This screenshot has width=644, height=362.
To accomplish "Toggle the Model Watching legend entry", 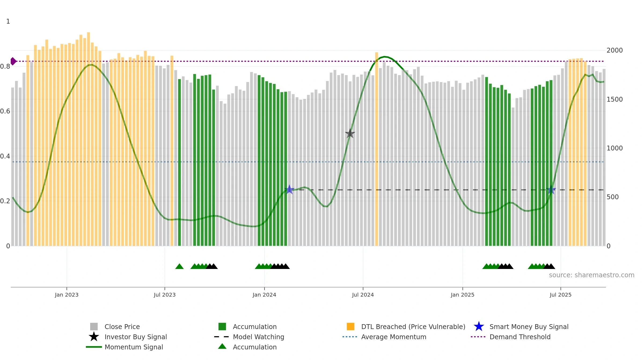I will pyautogui.click(x=249, y=337).
